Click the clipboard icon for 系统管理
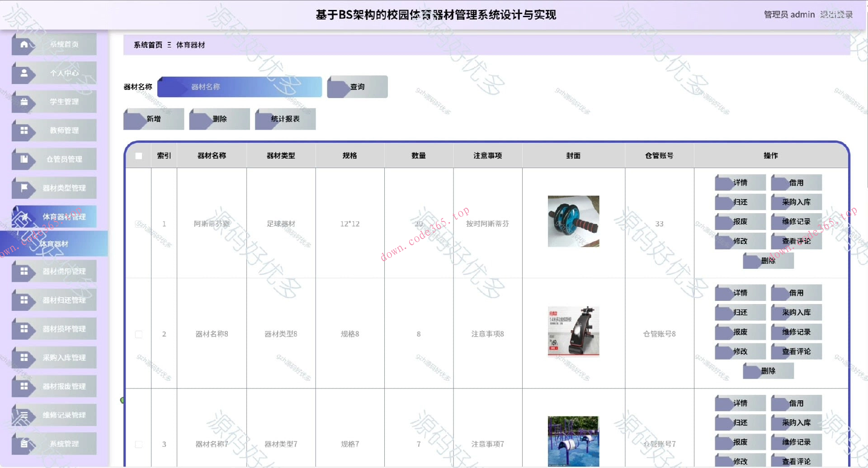This screenshot has width=868, height=468. coord(24,444)
